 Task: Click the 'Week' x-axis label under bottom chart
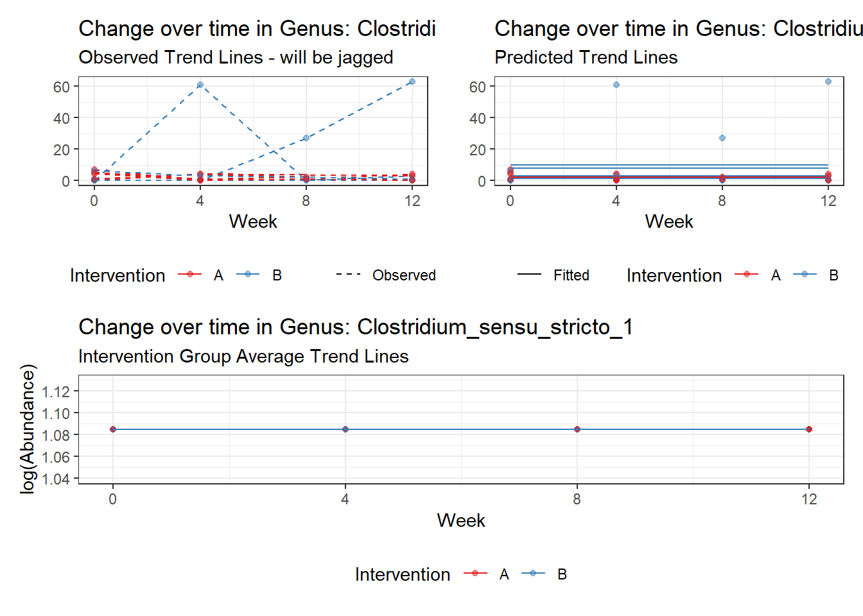click(x=460, y=520)
